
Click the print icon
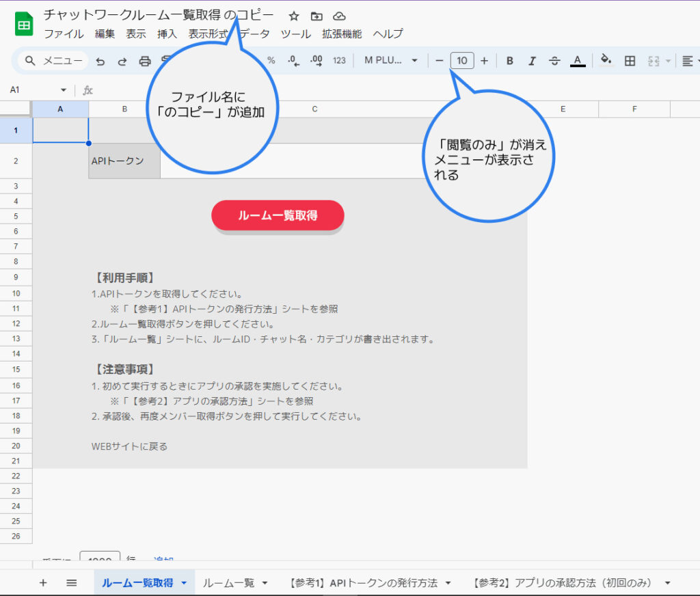point(145,61)
